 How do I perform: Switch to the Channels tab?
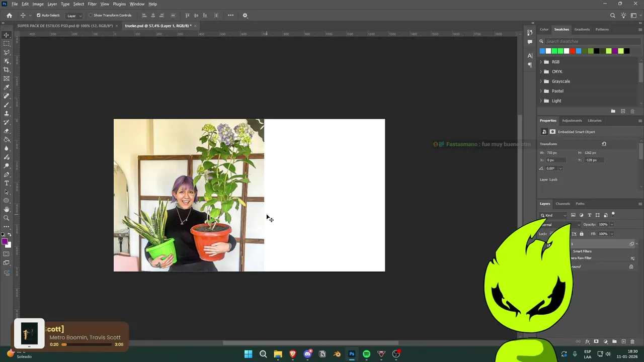(562, 204)
